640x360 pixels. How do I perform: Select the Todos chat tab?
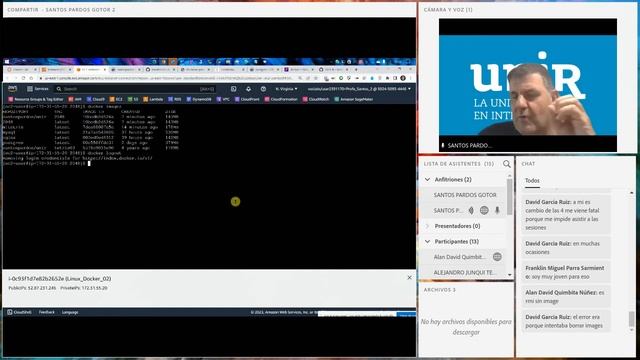(x=532, y=180)
